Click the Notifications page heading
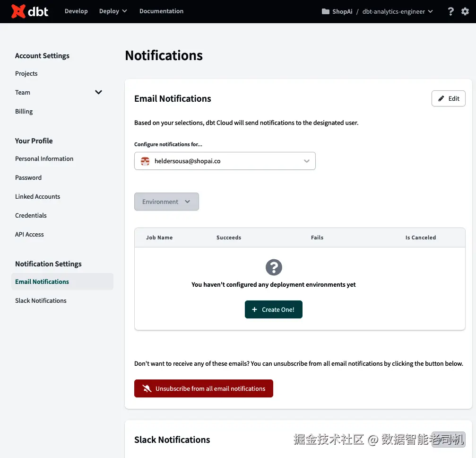 [164, 55]
